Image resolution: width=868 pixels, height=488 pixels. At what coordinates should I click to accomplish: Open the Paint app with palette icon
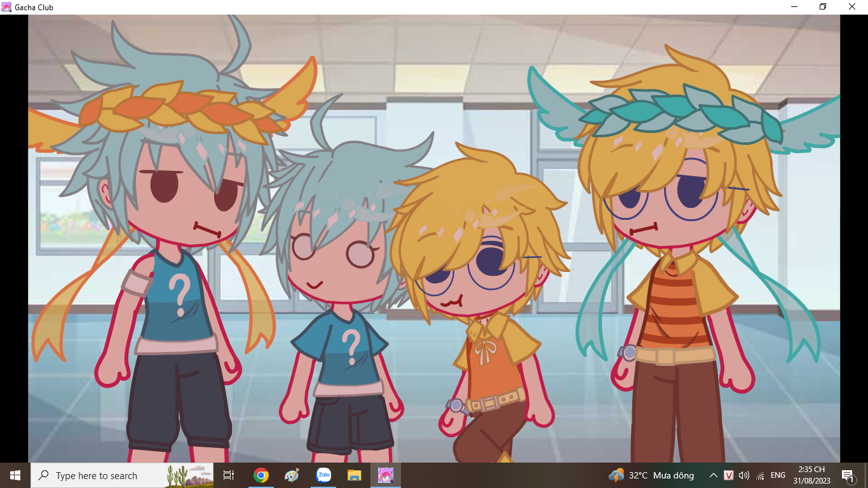292,475
